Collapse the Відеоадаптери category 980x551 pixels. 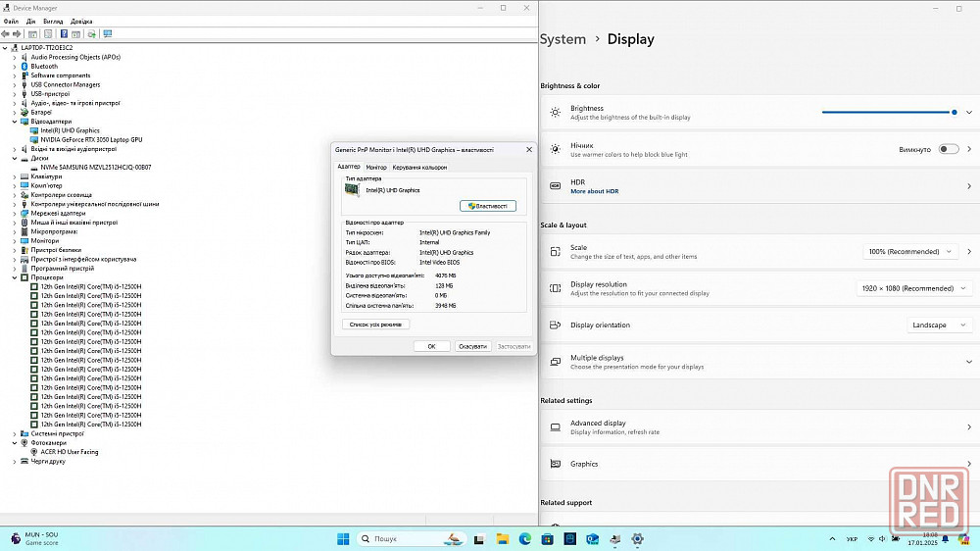coord(15,122)
